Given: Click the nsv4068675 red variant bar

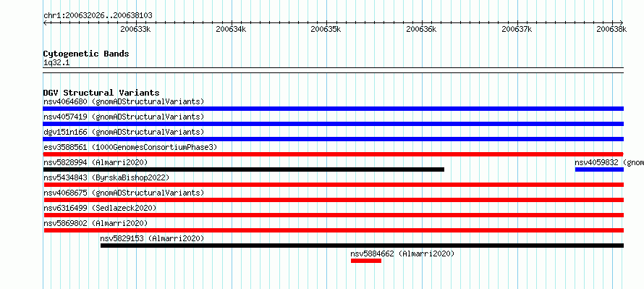Looking at the screenshot, I should click(333, 200).
